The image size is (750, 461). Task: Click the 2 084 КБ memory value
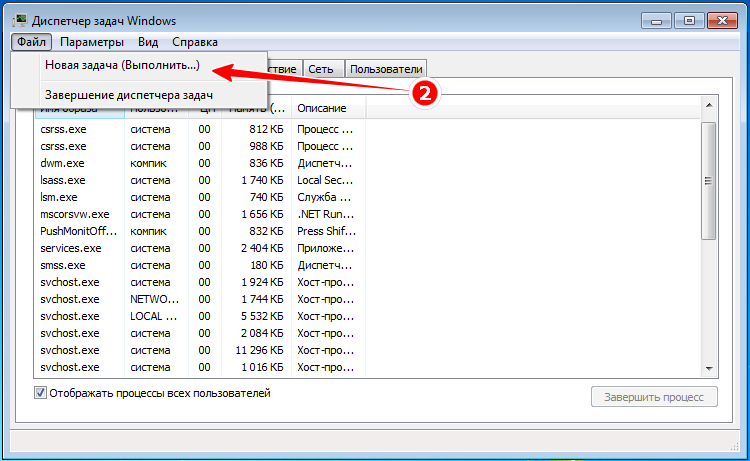pos(262,333)
